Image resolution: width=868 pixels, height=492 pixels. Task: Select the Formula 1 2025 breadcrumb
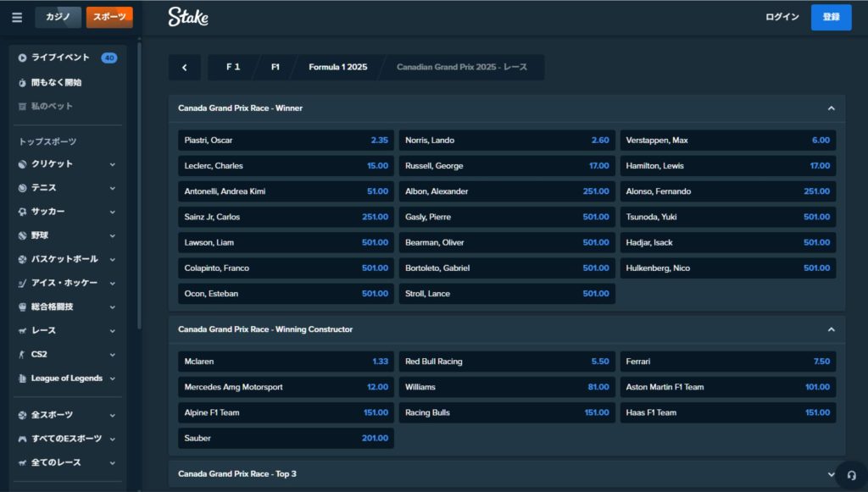[337, 68]
